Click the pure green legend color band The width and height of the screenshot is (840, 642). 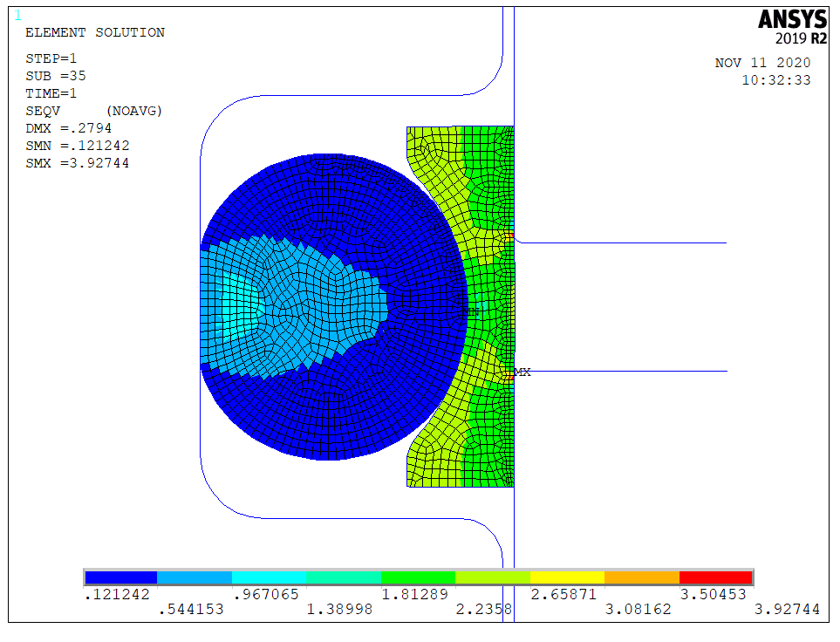point(419,577)
